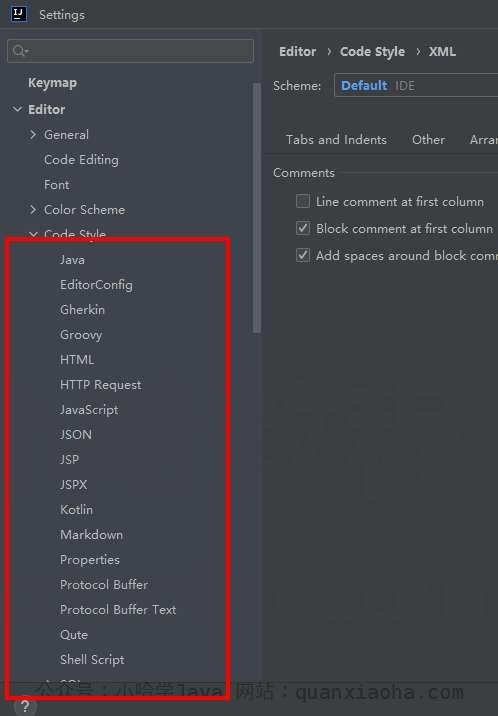Click the search magnifier icon
This screenshot has height=716, width=498.
[x=20, y=50]
